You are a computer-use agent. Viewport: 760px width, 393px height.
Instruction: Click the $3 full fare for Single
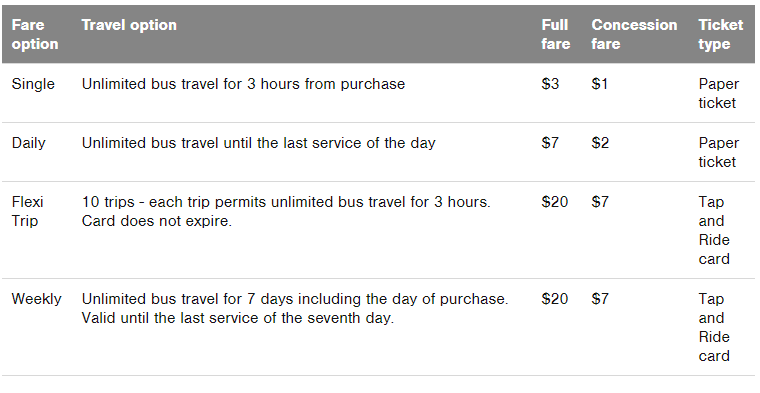[x=550, y=84]
